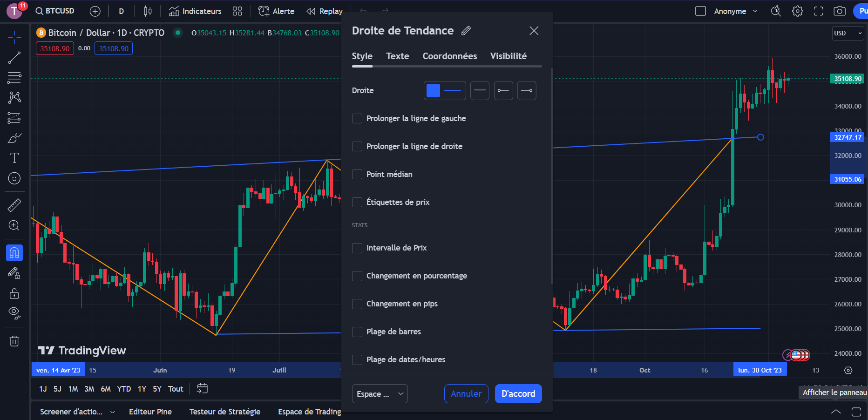Open the Indicateurs panel
The height and width of the screenshot is (420, 868).
[195, 11]
